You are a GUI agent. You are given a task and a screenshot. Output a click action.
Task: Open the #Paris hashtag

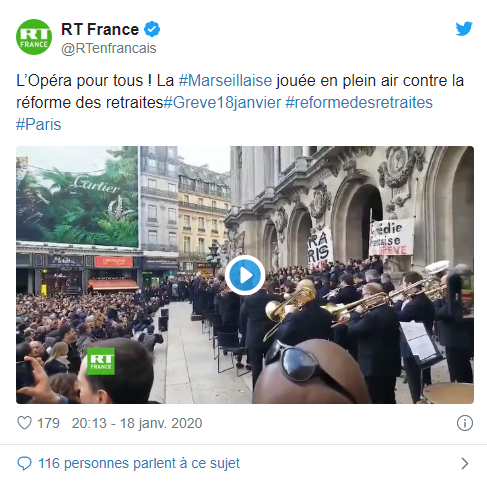tap(39, 125)
